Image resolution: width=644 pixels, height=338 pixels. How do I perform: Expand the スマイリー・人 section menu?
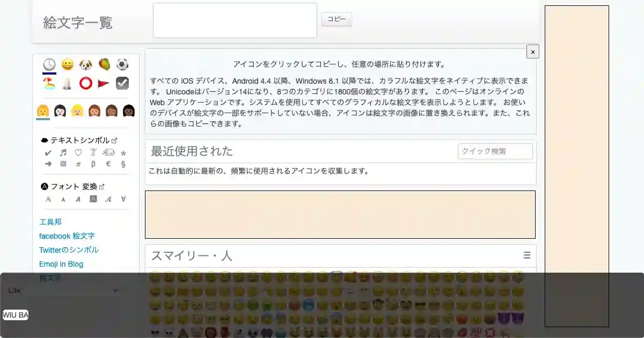tap(527, 255)
